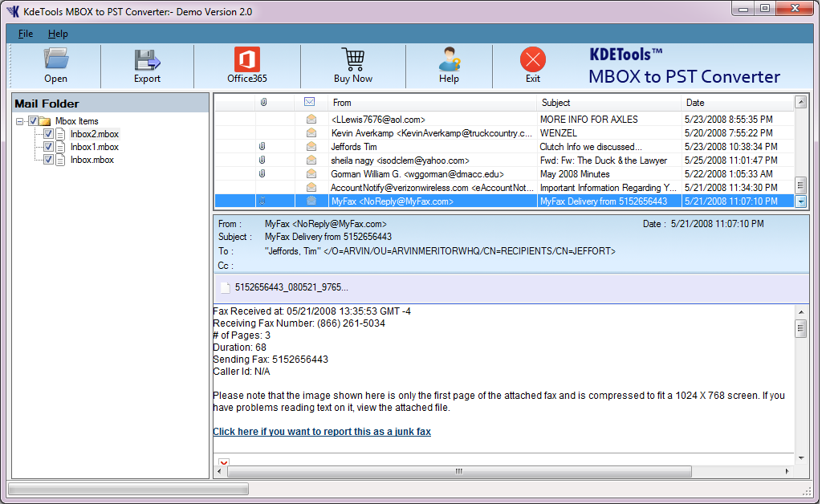Click email list vertical scrollbar thumb

coord(800,185)
